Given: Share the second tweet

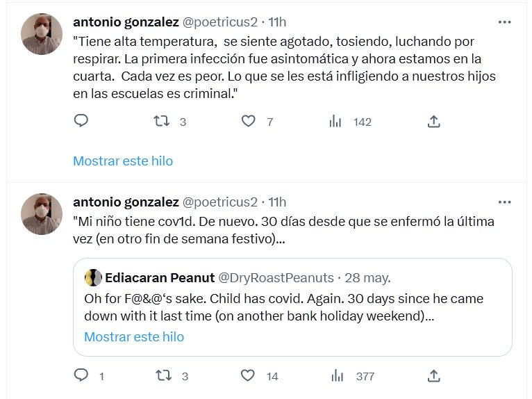Looking at the screenshot, I should click(x=433, y=376).
